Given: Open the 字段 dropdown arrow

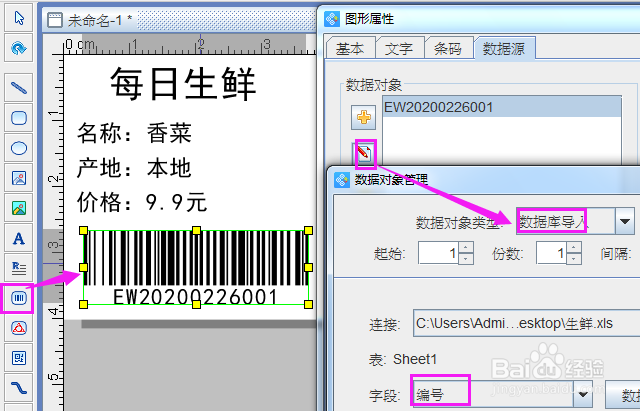Looking at the screenshot, I should pos(582,394).
